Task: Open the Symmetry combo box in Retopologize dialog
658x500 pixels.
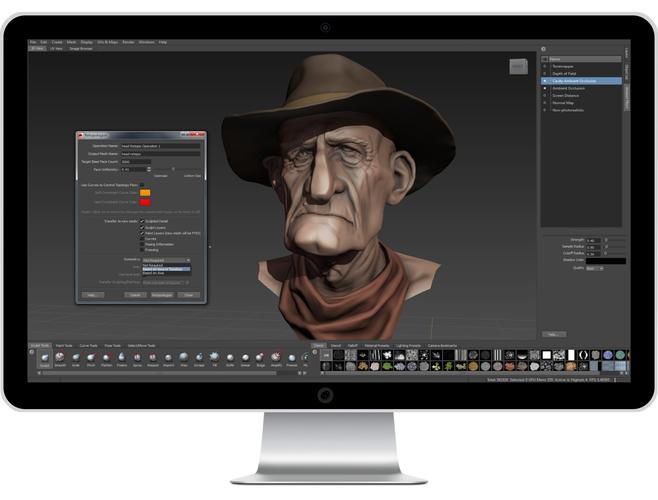Action: point(166,260)
